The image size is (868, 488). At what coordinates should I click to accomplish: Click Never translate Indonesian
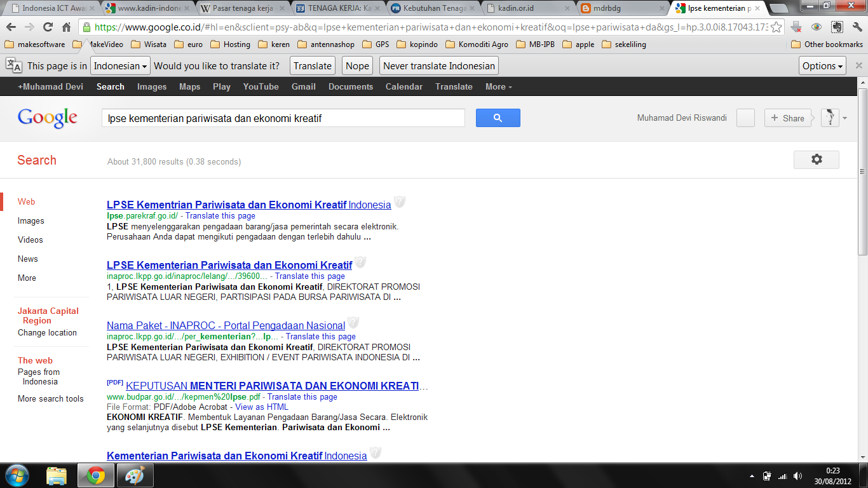click(439, 65)
